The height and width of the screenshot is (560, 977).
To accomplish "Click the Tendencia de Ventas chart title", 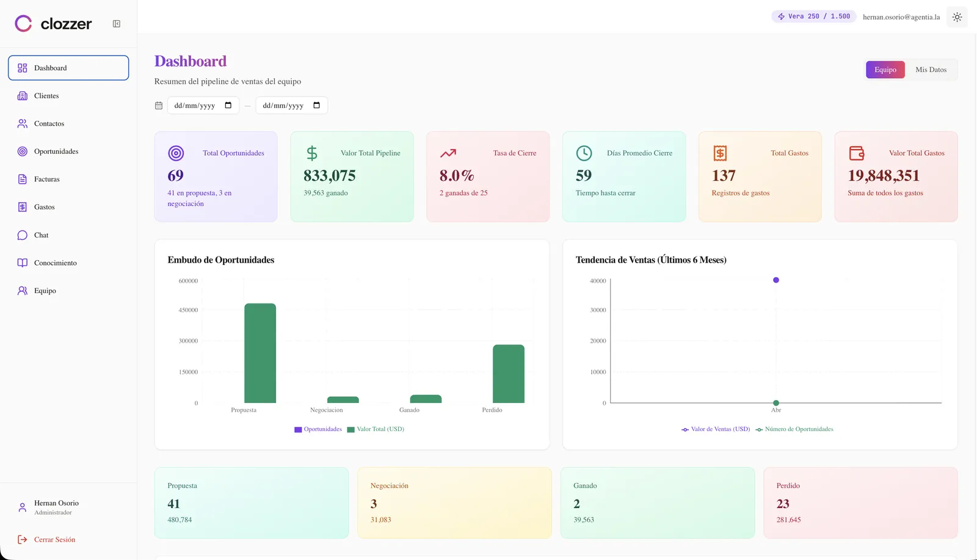I will click(651, 260).
